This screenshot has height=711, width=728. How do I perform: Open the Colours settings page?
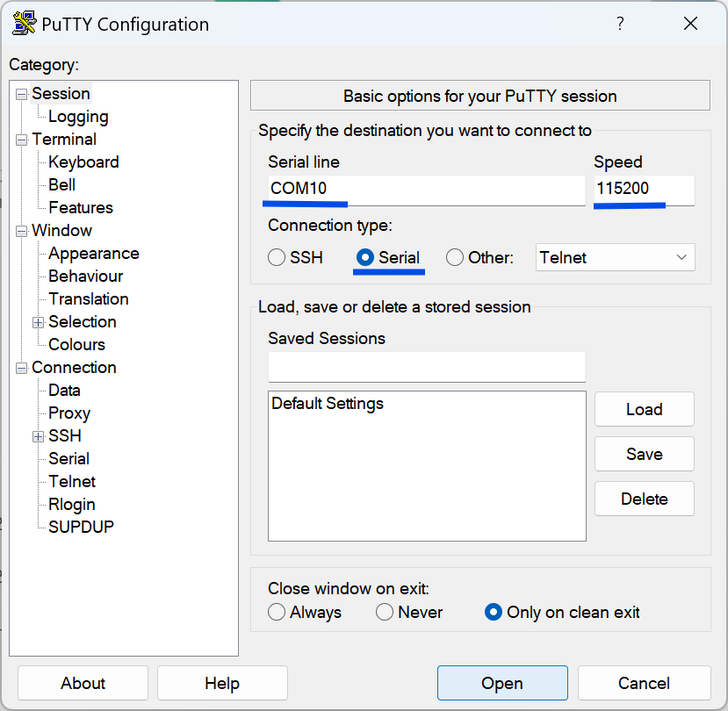(x=76, y=344)
